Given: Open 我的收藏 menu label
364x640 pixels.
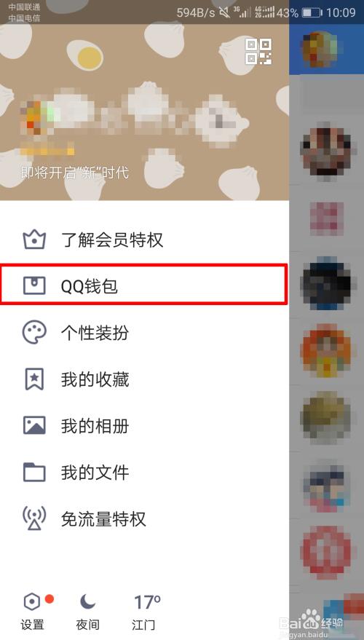Looking at the screenshot, I should click(x=95, y=379).
